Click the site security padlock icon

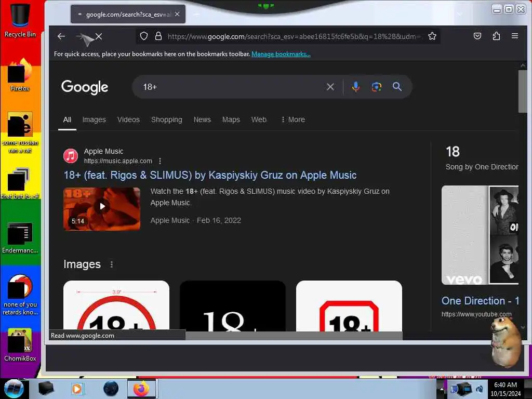(158, 36)
